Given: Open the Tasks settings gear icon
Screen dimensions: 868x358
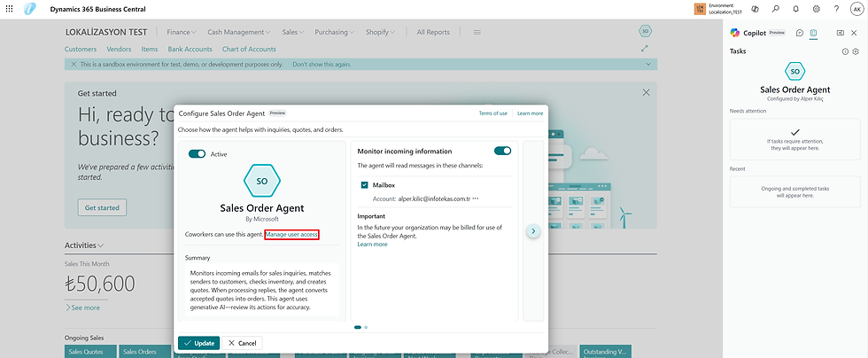Looking at the screenshot, I should coord(856,51).
